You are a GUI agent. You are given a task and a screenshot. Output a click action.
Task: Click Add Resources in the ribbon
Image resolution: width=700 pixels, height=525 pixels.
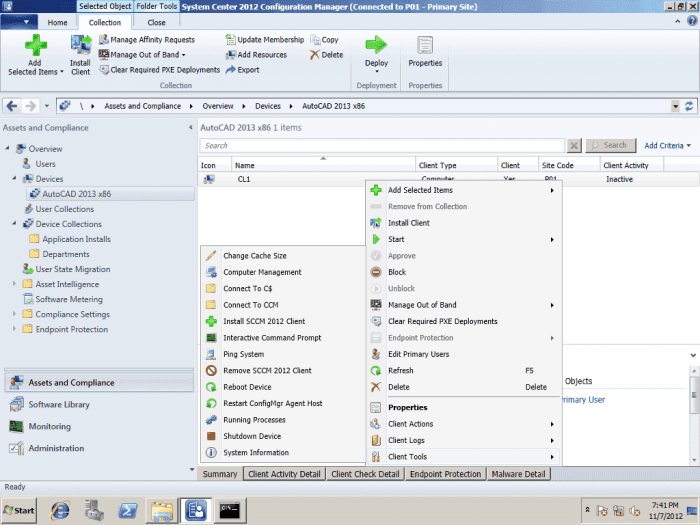256,55
